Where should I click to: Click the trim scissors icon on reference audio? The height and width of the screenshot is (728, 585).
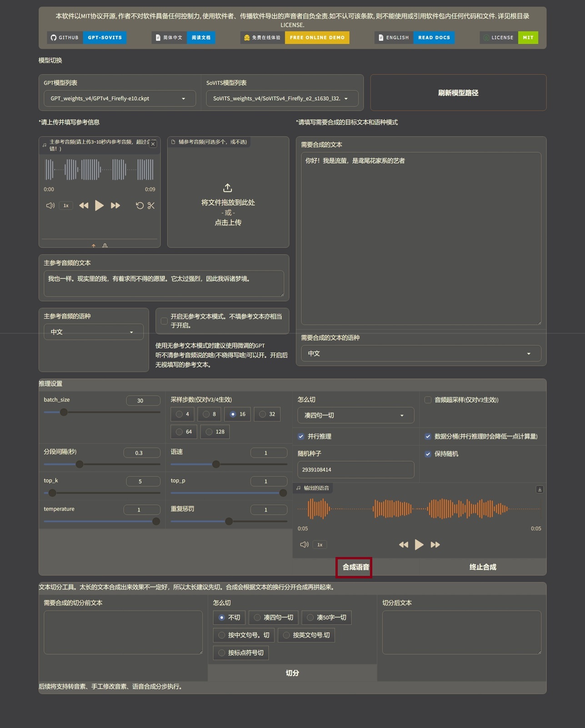(151, 206)
